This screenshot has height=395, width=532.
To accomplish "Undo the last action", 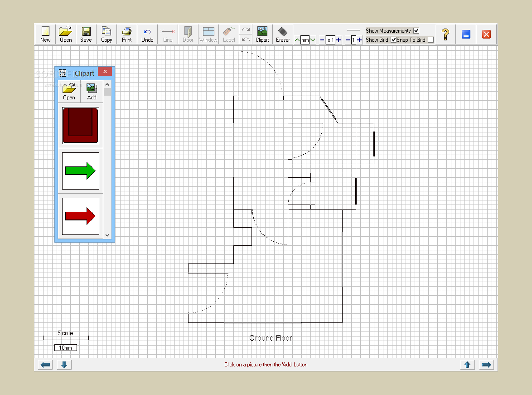I will [x=147, y=34].
